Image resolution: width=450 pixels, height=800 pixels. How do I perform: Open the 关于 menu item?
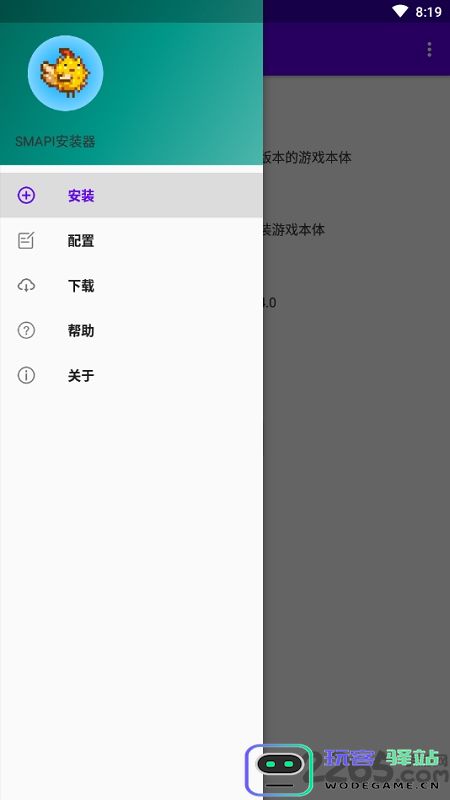tap(131, 376)
